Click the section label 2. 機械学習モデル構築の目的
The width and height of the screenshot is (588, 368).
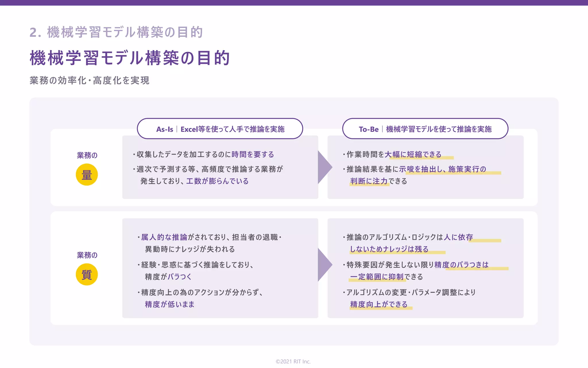pos(116,32)
